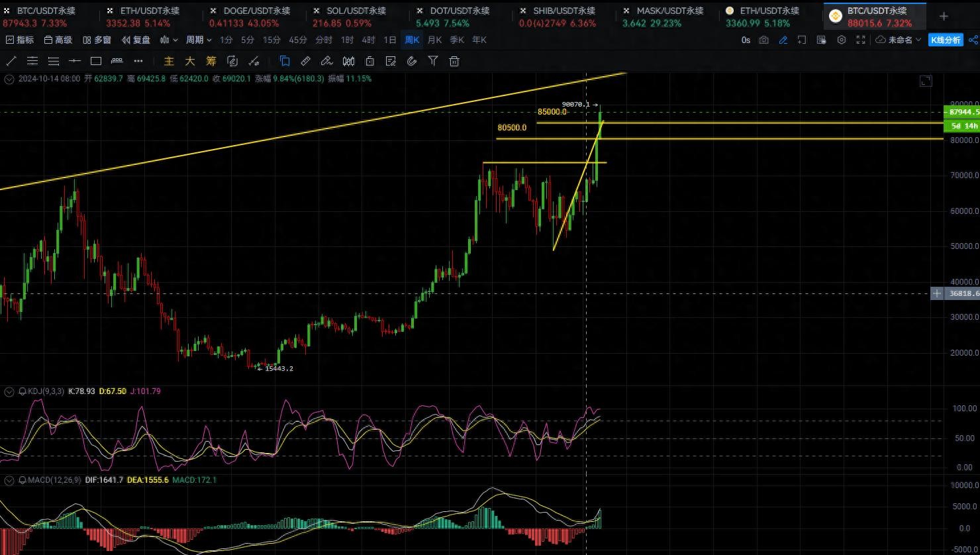Toggle the 主 main indicator overlay
This screenshot has height=555, width=980.
169,62
